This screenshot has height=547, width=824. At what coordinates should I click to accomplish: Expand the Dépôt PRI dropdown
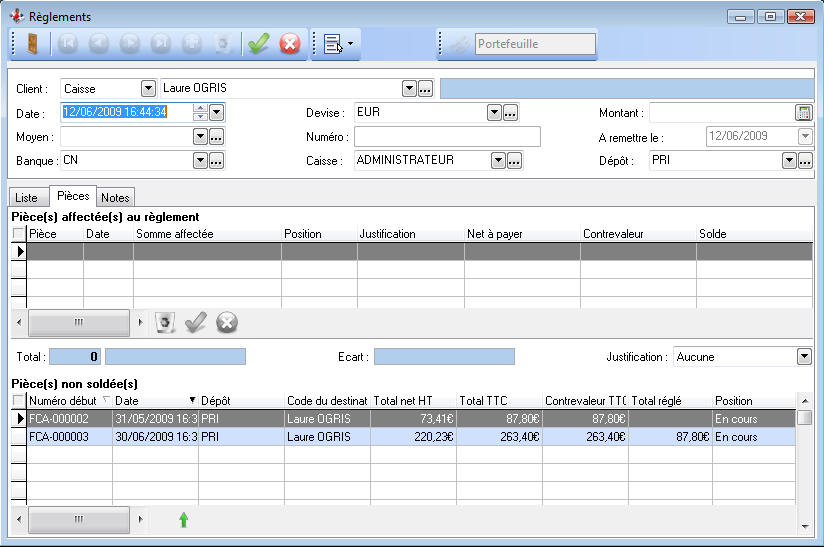pos(789,161)
